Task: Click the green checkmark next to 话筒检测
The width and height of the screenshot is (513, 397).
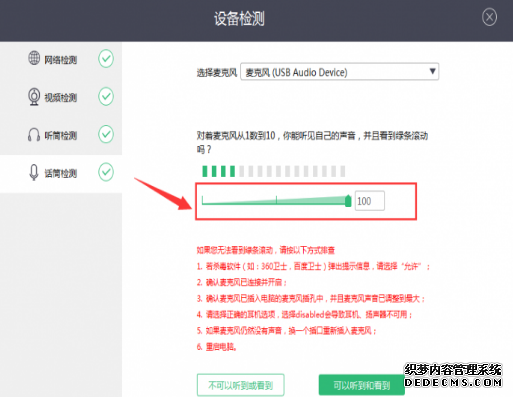Action: coord(106,172)
